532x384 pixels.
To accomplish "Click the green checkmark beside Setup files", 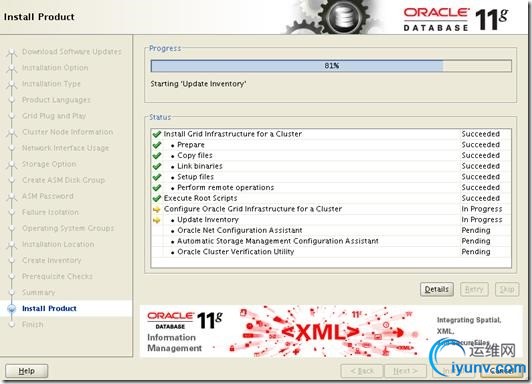I will [157, 177].
